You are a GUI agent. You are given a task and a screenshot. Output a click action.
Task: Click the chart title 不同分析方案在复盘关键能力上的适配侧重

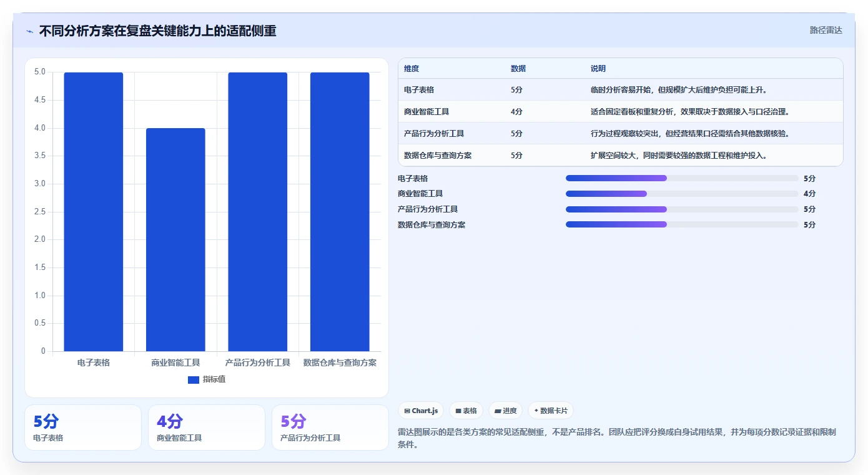pyautogui.click(x=157, y=31)
